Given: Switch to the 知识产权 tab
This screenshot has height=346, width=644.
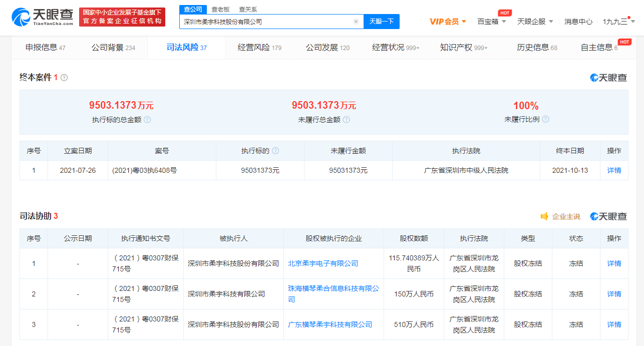Looking at the screenshot, I should (459, 47).
